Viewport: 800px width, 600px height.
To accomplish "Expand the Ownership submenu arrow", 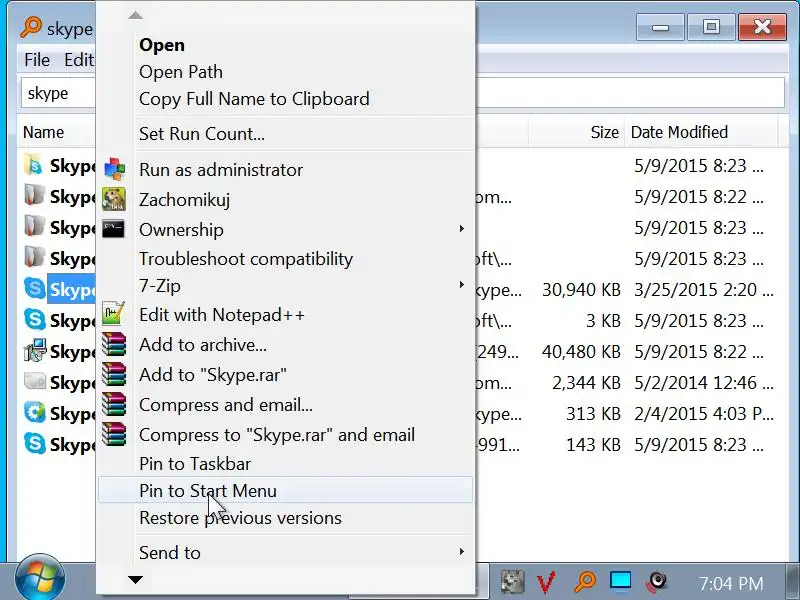I will [x=461, y=229].
